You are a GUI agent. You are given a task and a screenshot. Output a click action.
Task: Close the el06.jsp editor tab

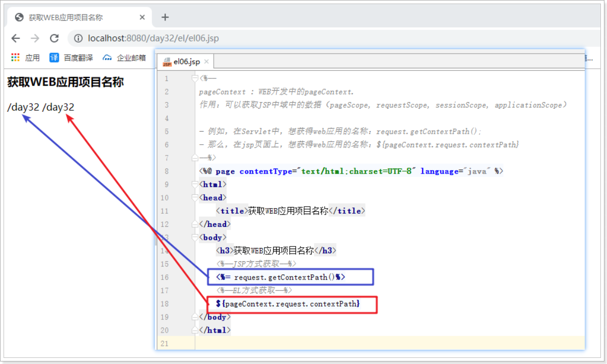click(x=206, y=61)
